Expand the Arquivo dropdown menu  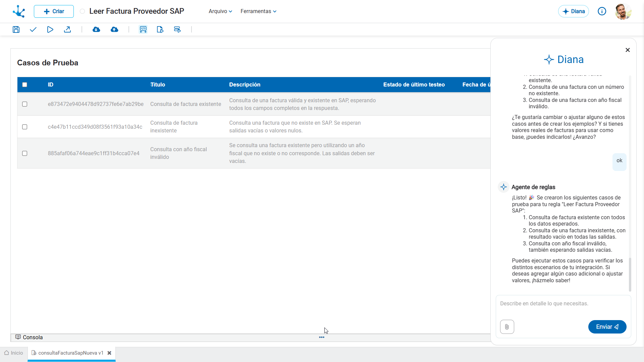[x=220, y=11]
